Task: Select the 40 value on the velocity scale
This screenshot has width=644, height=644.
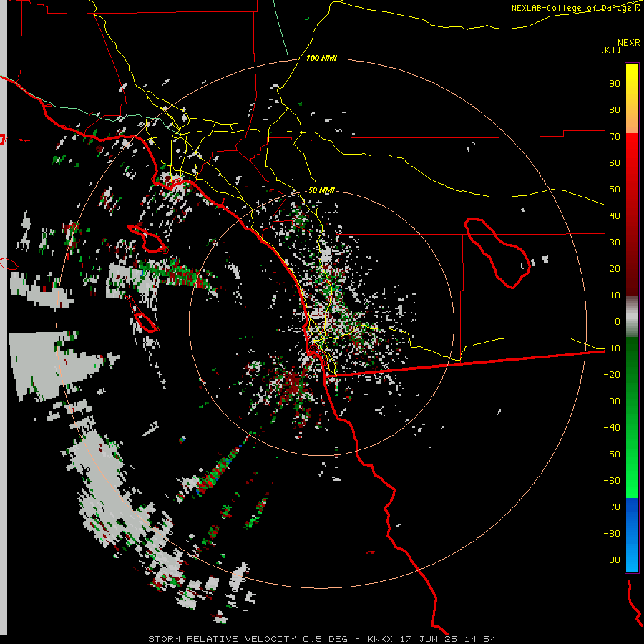Action: pyautogui.click(x=615, y=216)
